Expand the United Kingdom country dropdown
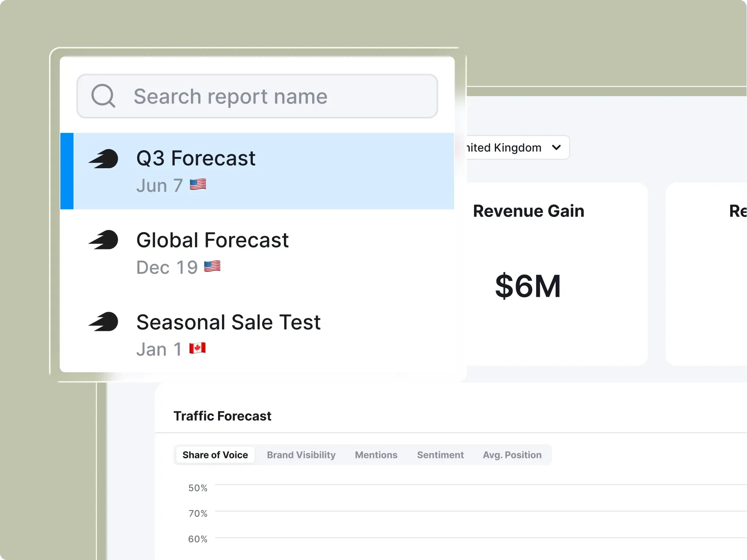 coord(518,147)
